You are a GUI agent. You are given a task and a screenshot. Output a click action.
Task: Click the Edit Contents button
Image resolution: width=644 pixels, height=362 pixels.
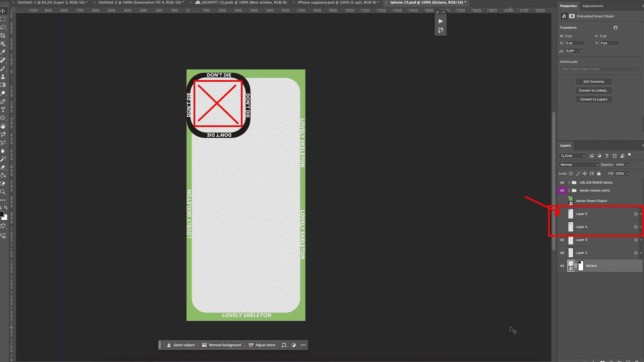coord(593,81)
